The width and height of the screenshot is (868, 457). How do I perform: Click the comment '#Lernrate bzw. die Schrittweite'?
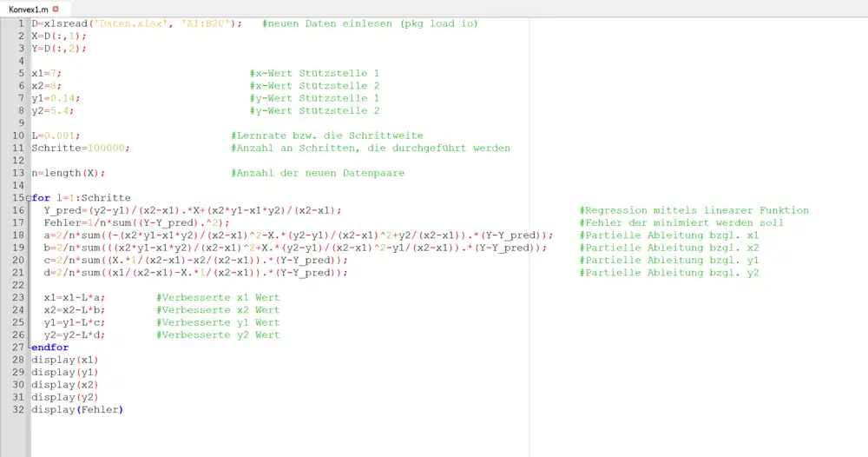tap(327, 136)
